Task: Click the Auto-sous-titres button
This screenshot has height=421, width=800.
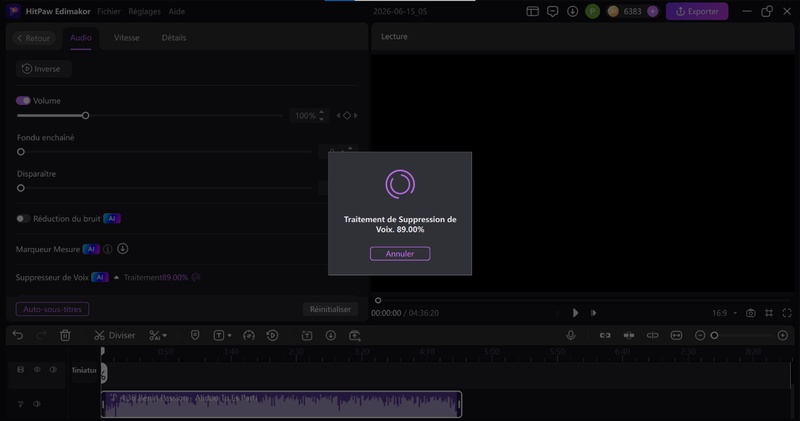Action: (x=53, y=309)
